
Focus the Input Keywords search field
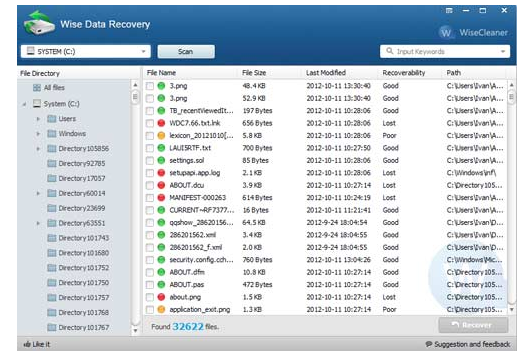click(444, 51)
